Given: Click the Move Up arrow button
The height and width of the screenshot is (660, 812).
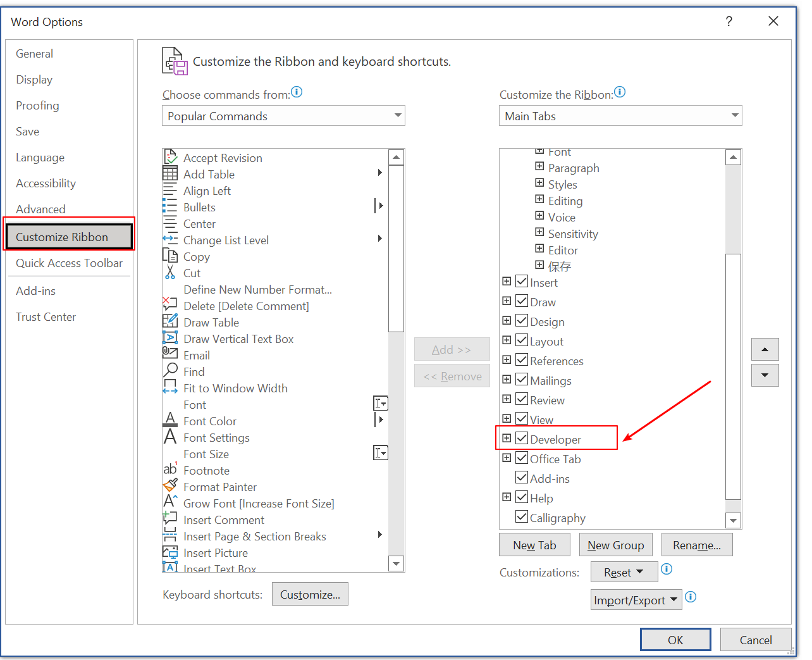Looking at the screenshot, I should (x=765, y=349).
